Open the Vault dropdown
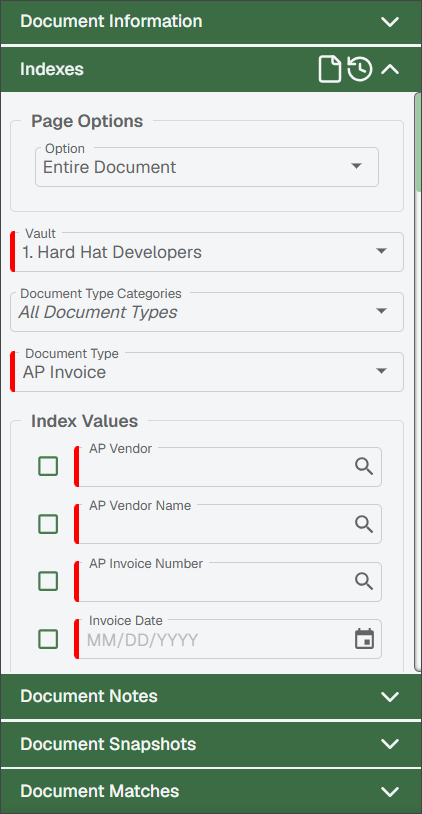 [x=207, y=252]
